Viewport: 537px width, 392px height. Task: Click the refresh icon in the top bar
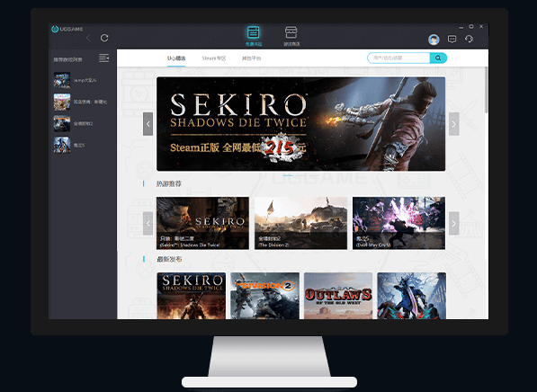[x=104, y=38]
